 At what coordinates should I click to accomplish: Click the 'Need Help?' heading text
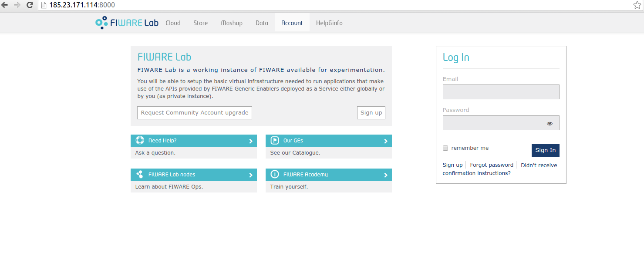[162, 141]
